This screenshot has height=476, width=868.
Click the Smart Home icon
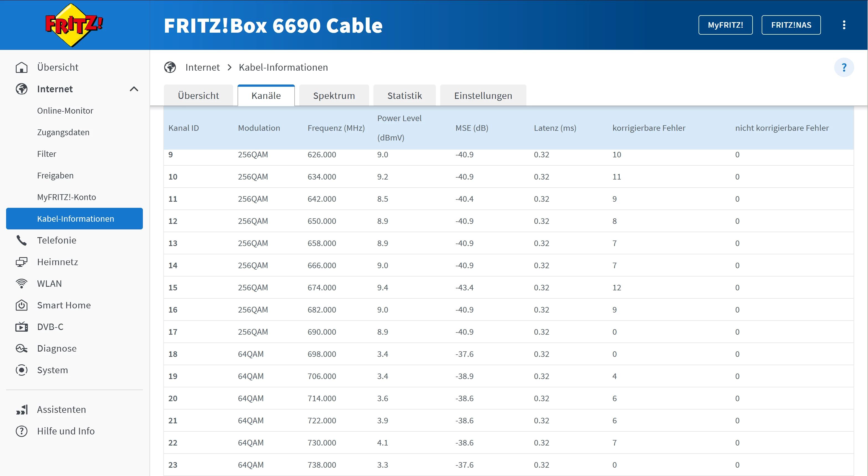tap(22, 305)
